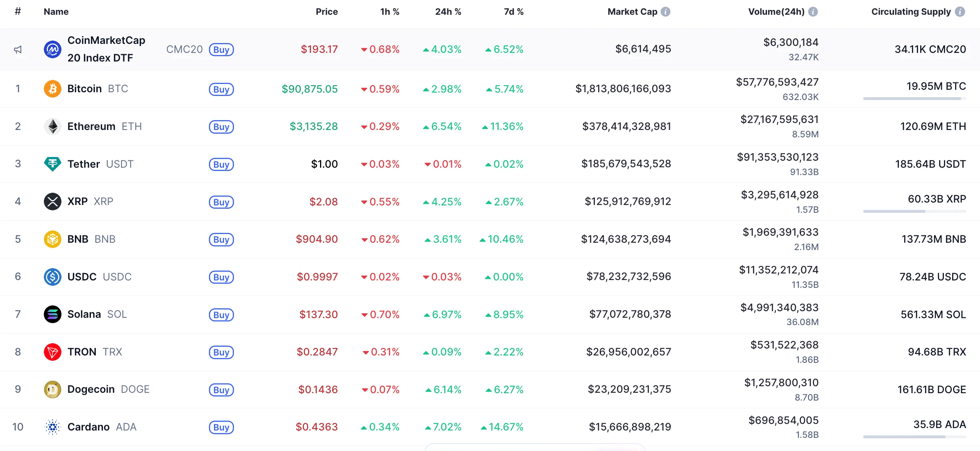Sort coins by the Name header

click(x=56, y=12)
